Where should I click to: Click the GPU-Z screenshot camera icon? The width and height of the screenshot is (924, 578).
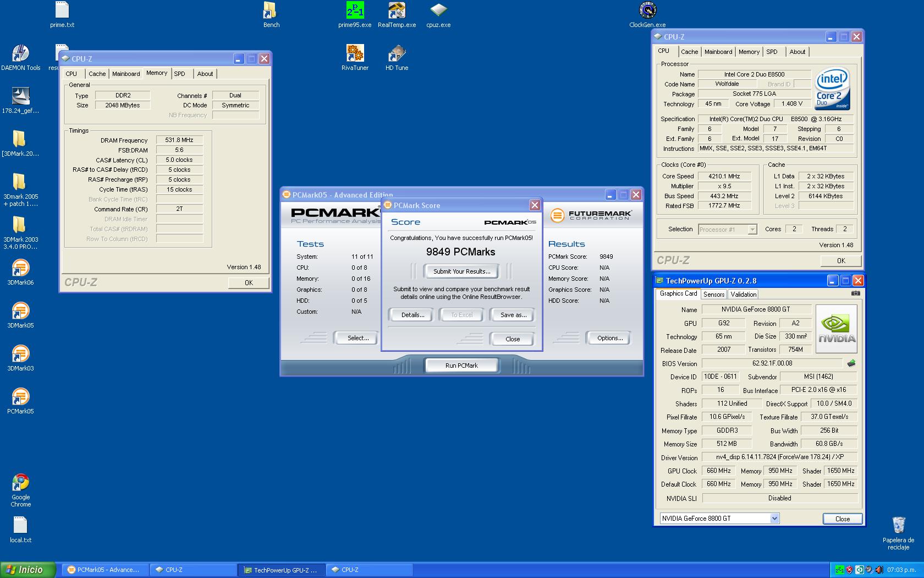point(855,293)
